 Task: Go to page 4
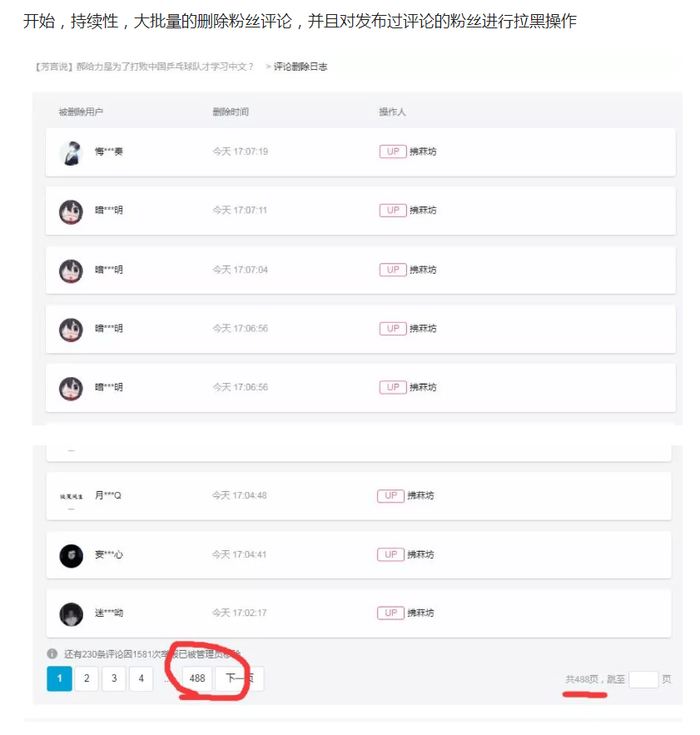[141, 678]
